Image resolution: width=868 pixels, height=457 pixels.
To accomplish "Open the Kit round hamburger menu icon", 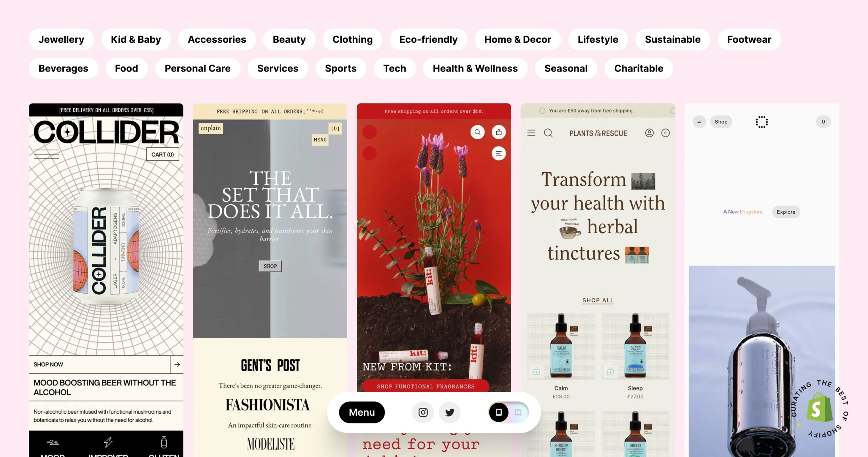I will 499,154.
